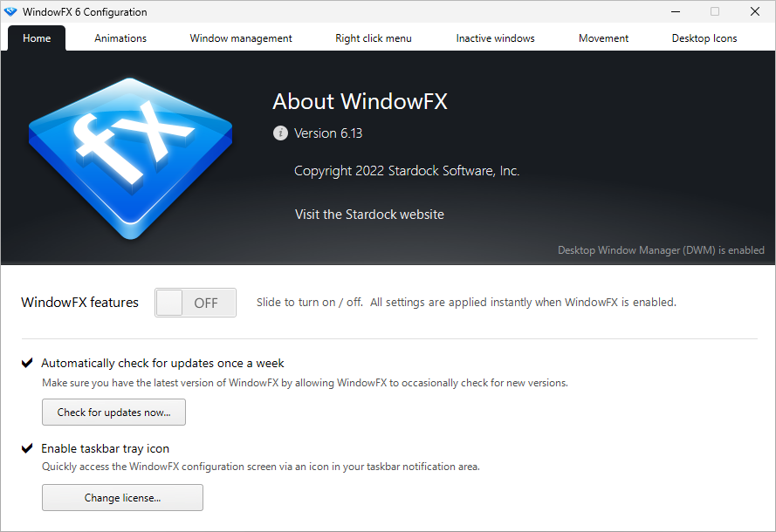Switch to the Animations tab
This screenshot has width=776, height=532.
tap(120, 38)
